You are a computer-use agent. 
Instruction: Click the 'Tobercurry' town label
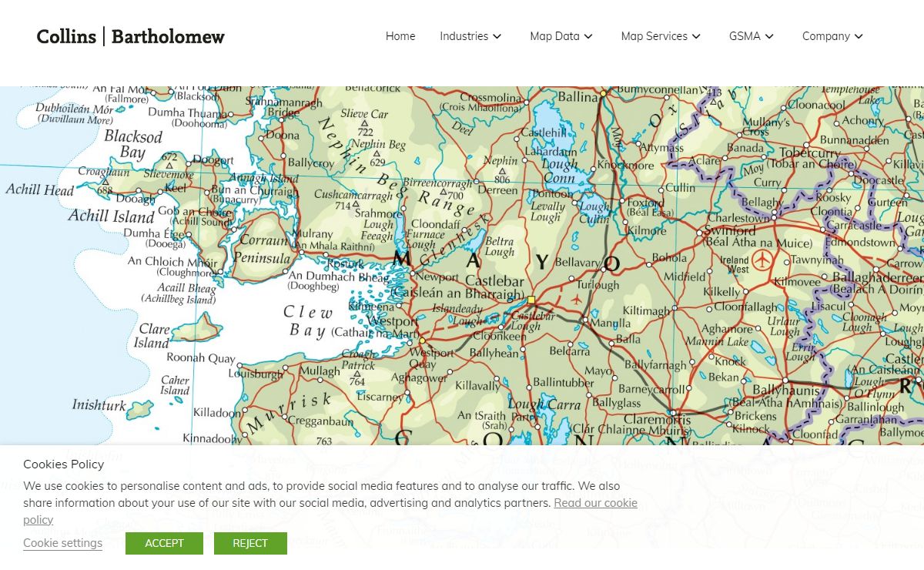[x=810, y=153]
